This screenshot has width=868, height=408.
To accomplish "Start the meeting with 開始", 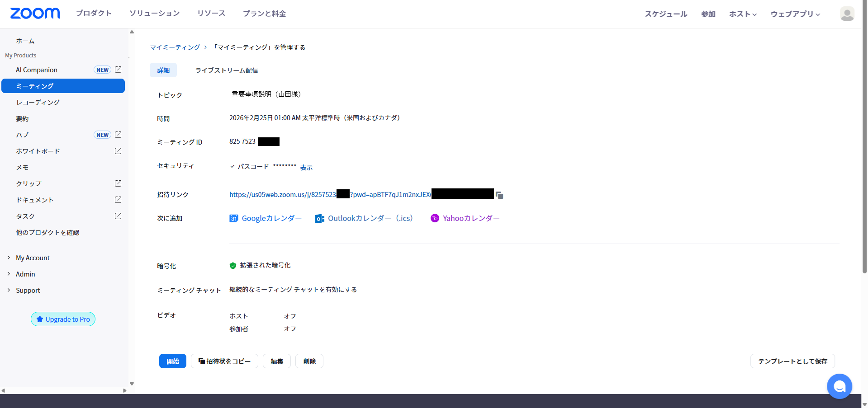I will pyautogui.click(x=172, y=361).
